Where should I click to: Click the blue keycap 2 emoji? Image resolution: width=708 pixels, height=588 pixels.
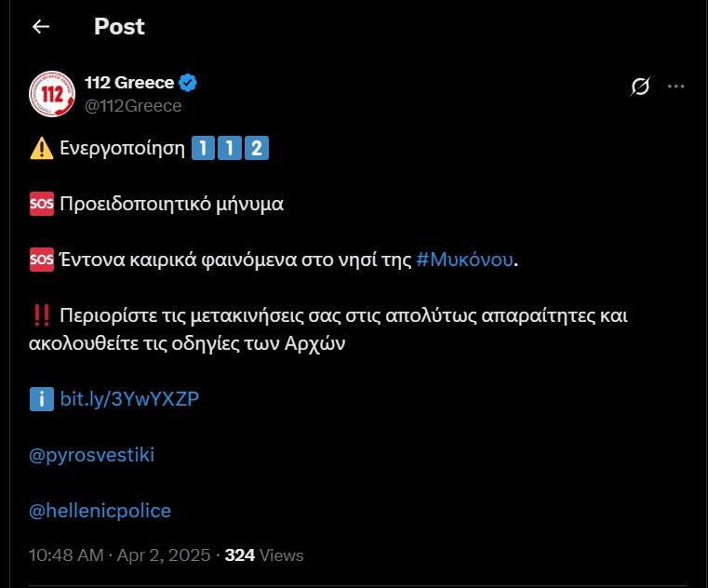(257, 148)
